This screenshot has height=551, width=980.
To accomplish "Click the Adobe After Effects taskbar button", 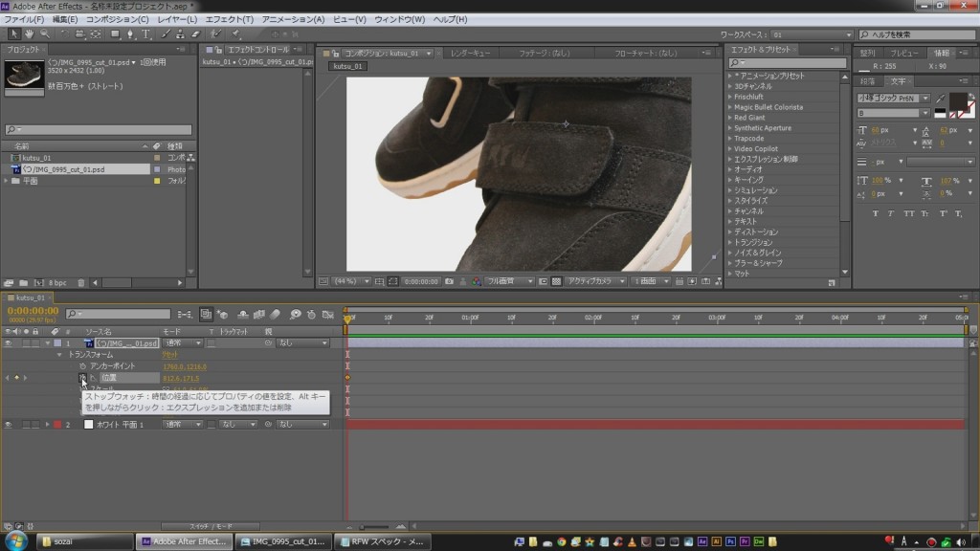I will point(185,541).
